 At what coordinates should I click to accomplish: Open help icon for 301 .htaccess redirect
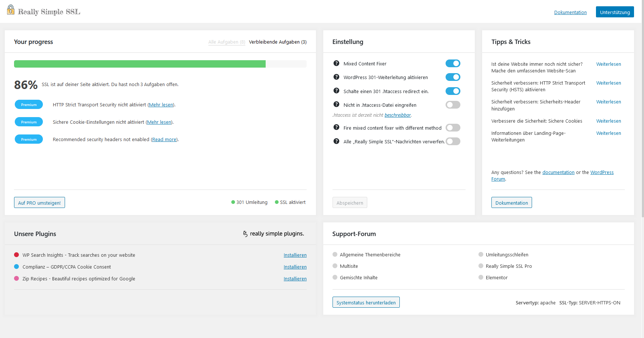(336, 91)
